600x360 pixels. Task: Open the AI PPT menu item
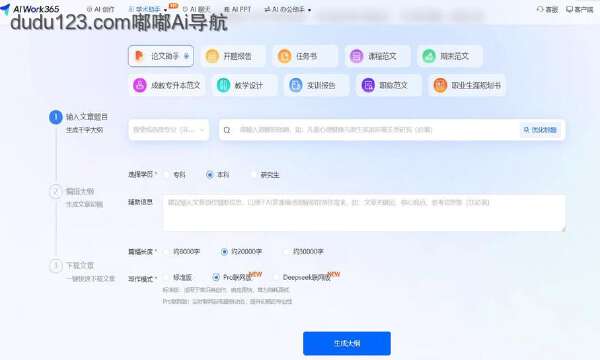point(237,9)
